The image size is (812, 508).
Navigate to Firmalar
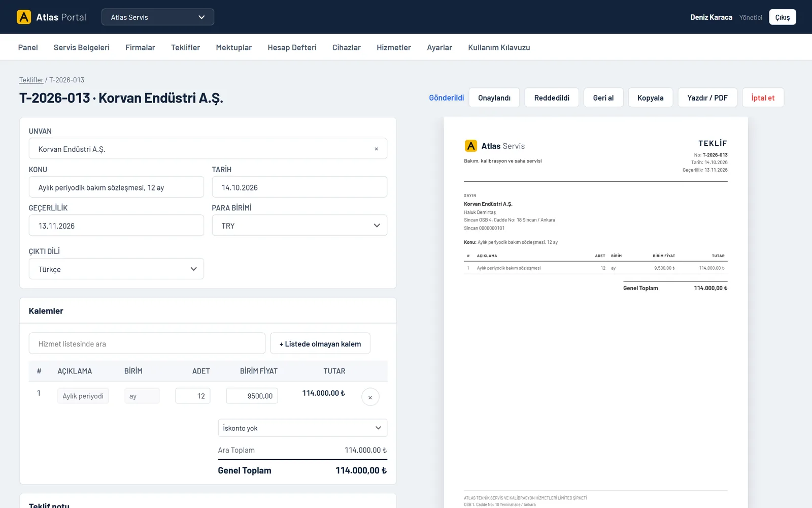coord(140,47)
